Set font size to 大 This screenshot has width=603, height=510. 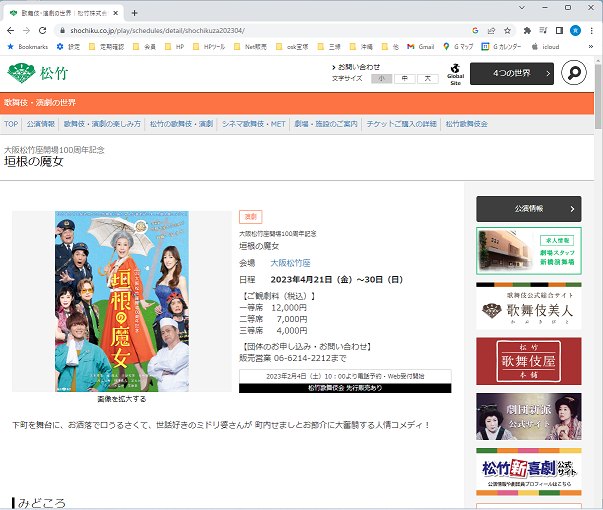pos(428,78)
